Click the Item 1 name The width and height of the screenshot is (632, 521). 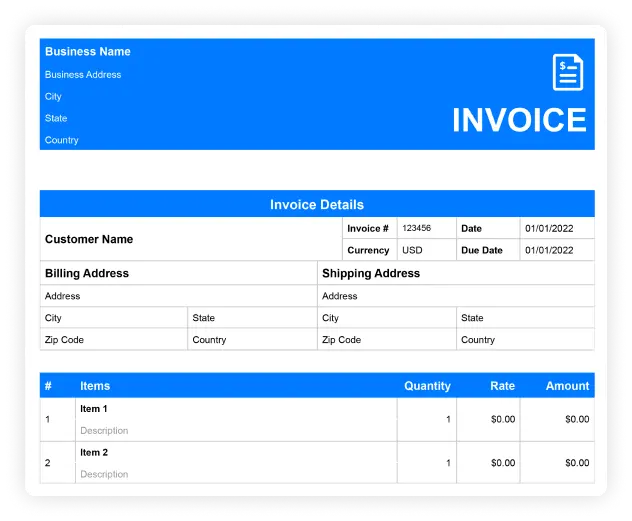(94, 409)
